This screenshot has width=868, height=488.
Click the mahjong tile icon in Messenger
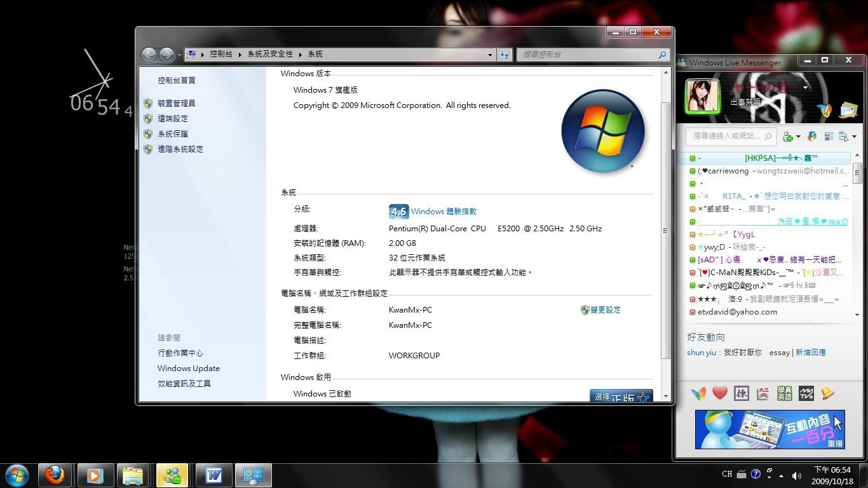click(741, 394)
